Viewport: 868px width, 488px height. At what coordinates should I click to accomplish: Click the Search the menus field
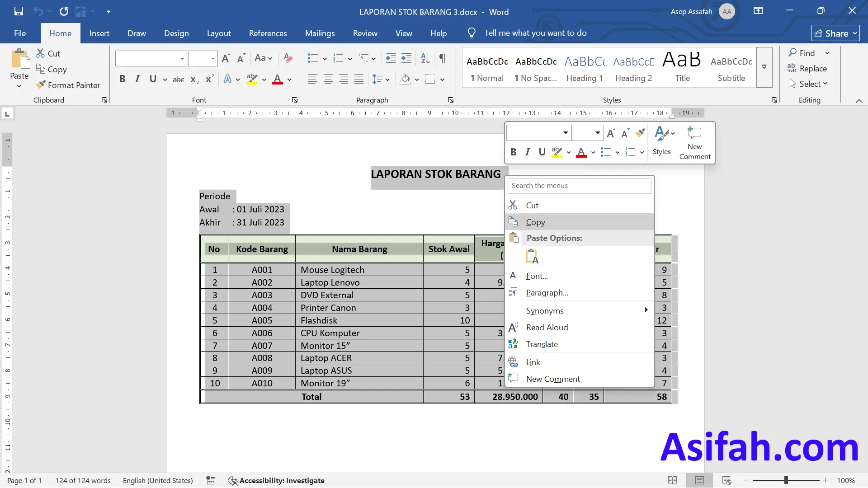click(x=580, y=186)
